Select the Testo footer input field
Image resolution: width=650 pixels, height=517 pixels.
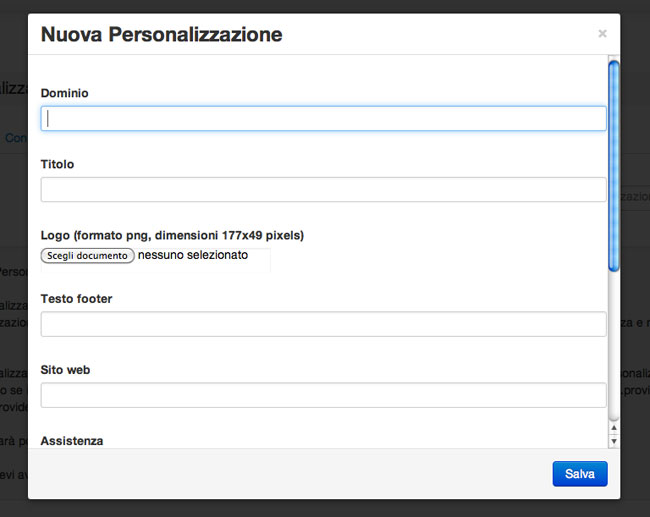point(323,324)
